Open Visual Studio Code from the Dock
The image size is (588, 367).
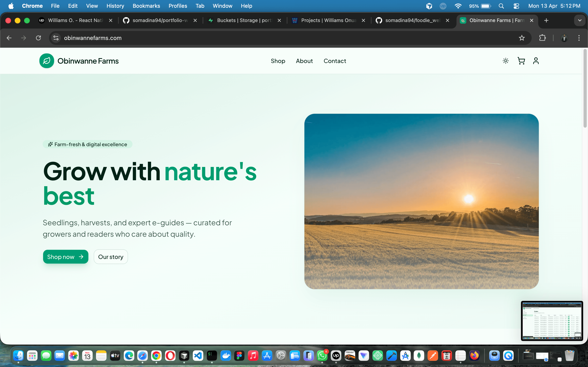198,356
